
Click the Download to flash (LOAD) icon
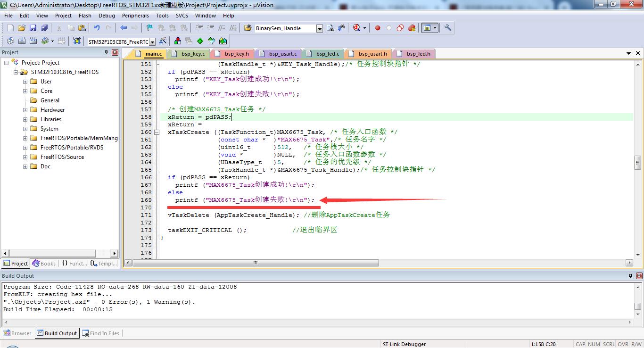(x=77, y=41)
